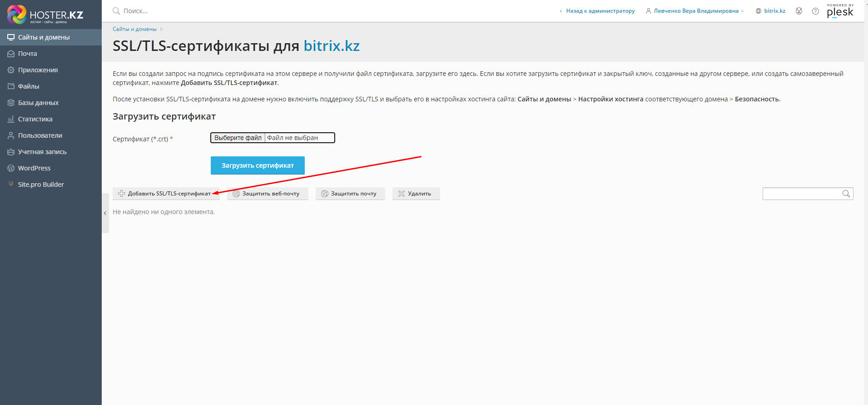
Task: Open the help question mark icon
Action: 816,11
